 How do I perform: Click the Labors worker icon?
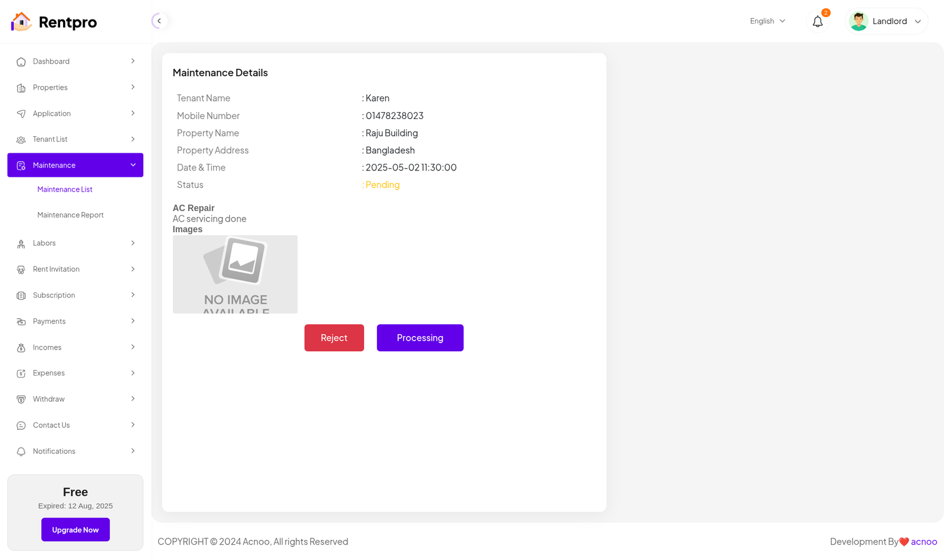[21, 243]
